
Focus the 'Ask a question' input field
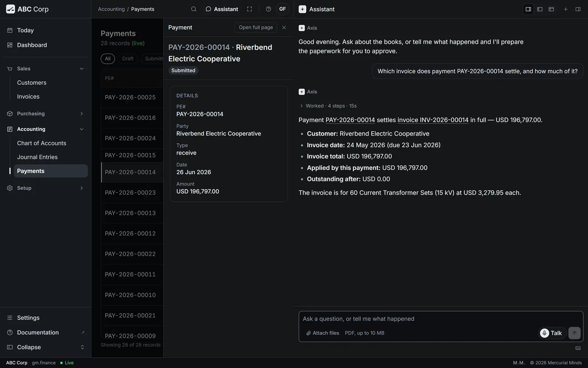point(441,319)
